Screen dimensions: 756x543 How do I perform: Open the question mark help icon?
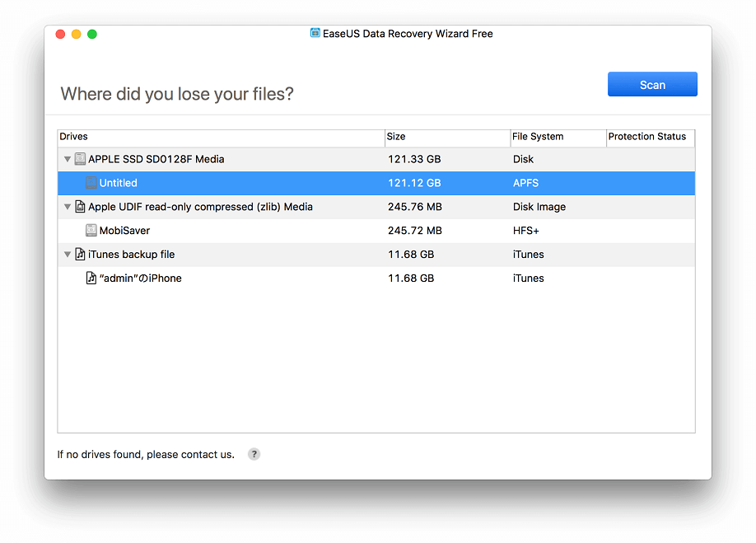point(254,454)
